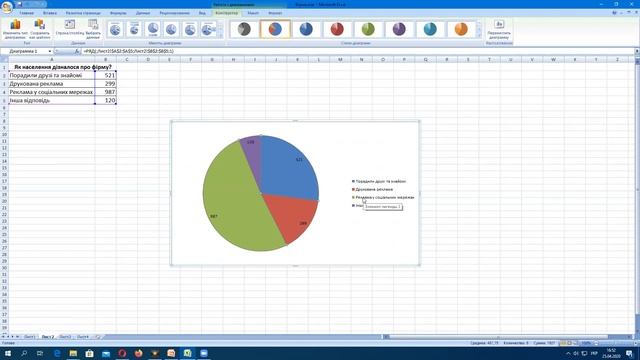640x360 pixels.
Task: Choose the orange chart style
Action: pos(461,29)
